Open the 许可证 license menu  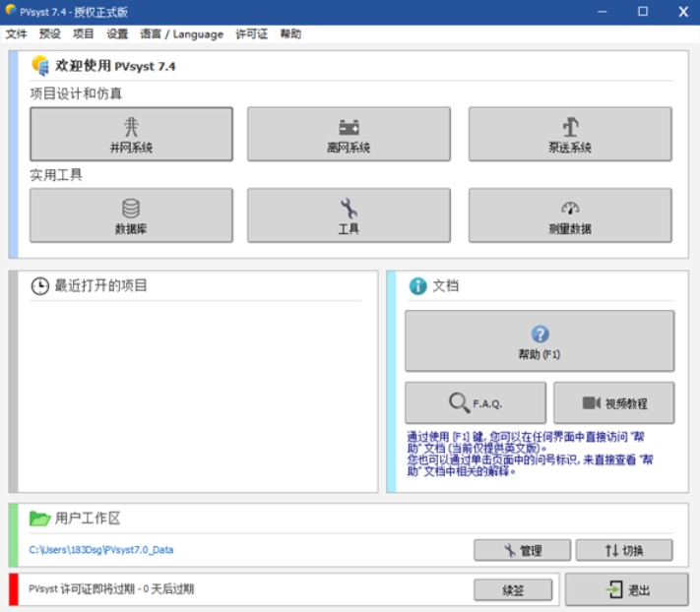(x=252, y=33)
